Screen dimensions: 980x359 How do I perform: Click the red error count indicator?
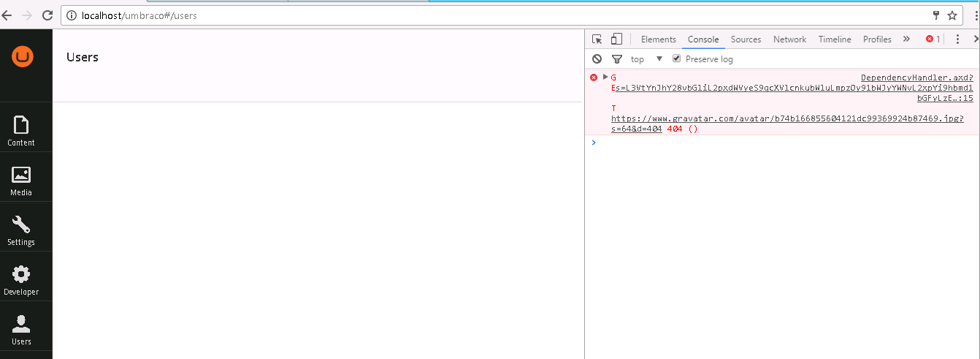(933, 39)
